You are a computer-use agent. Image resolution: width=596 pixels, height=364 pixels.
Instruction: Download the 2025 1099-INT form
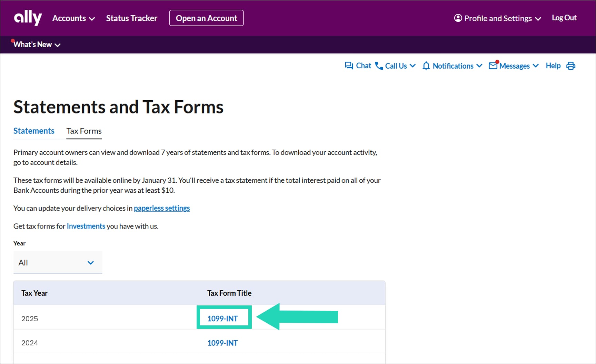222,318
